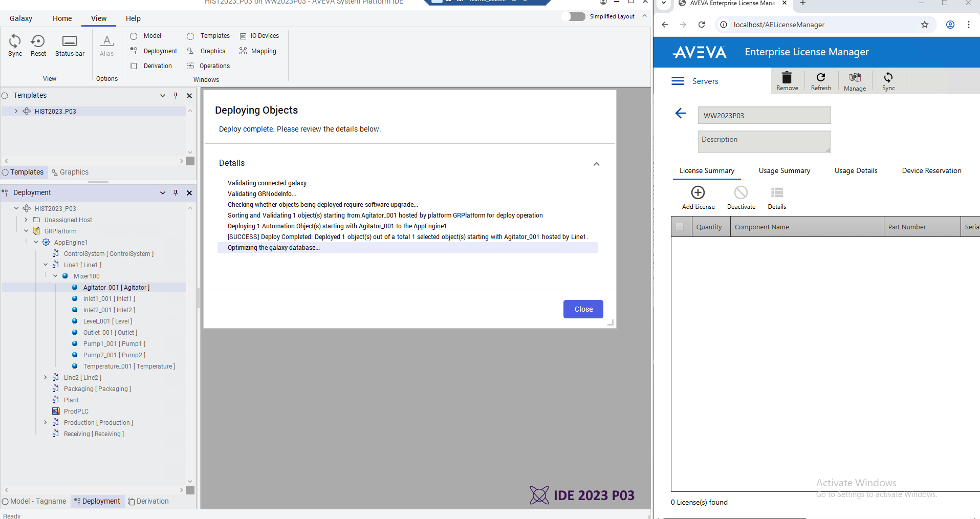Open the Device Reservation tab
The image size is (980, 519).
(931, 171)
